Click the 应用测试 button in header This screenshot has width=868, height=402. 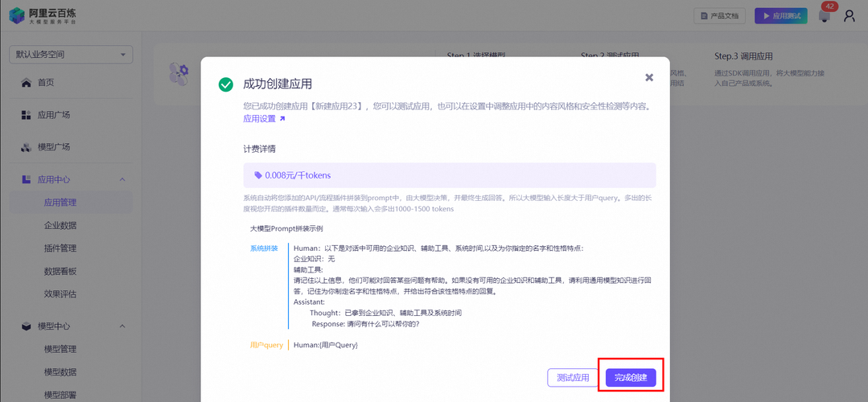point(780,16)
